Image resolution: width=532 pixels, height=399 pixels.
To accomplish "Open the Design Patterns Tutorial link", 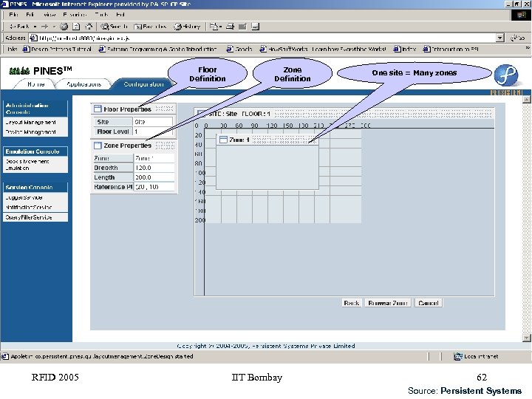I will [57, 50].
